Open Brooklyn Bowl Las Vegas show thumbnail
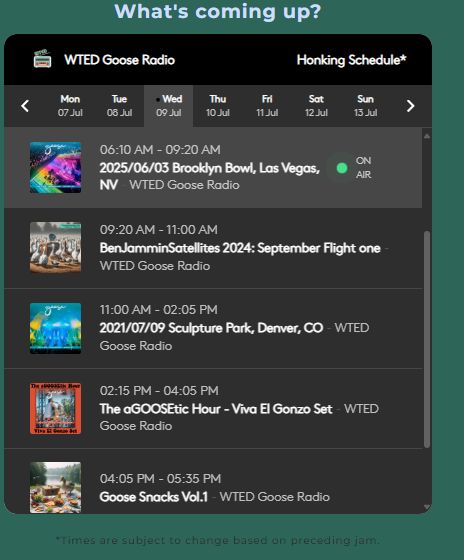Screen dimensions: 464x560 point(55,168)
